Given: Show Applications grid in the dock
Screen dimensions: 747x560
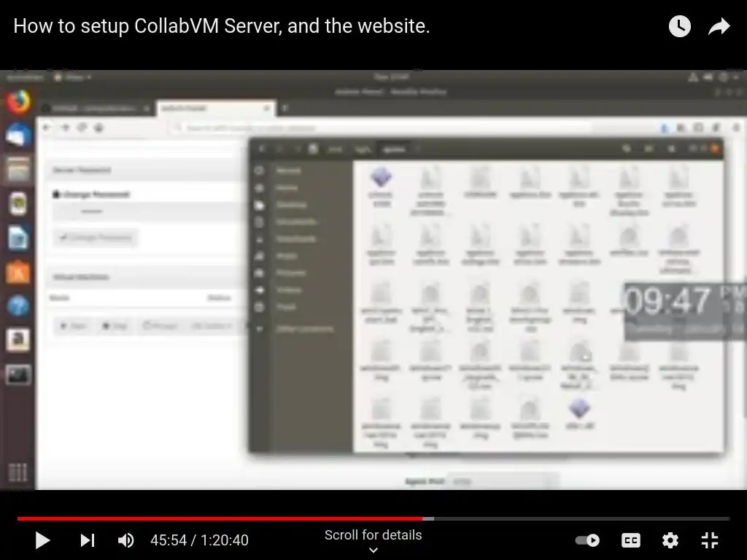Looking at the screenshot, I should click(x=18, y=472).
